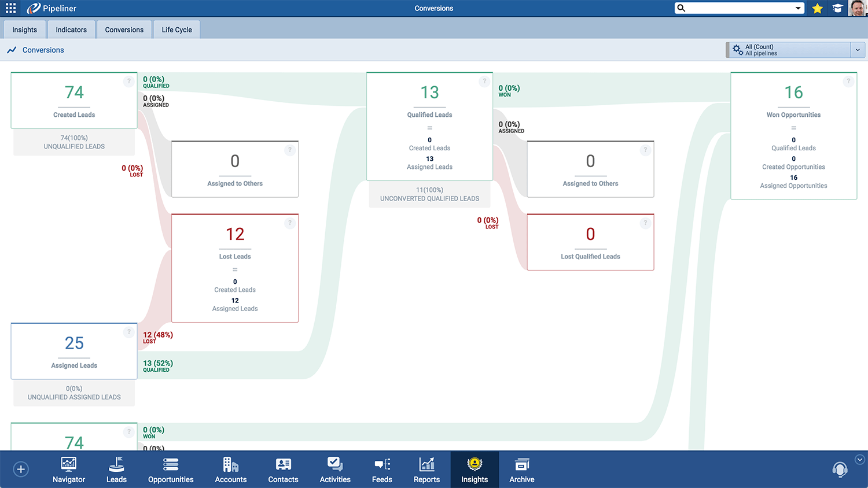
Task: Open the user profile avatar
Action: [857, 8]
